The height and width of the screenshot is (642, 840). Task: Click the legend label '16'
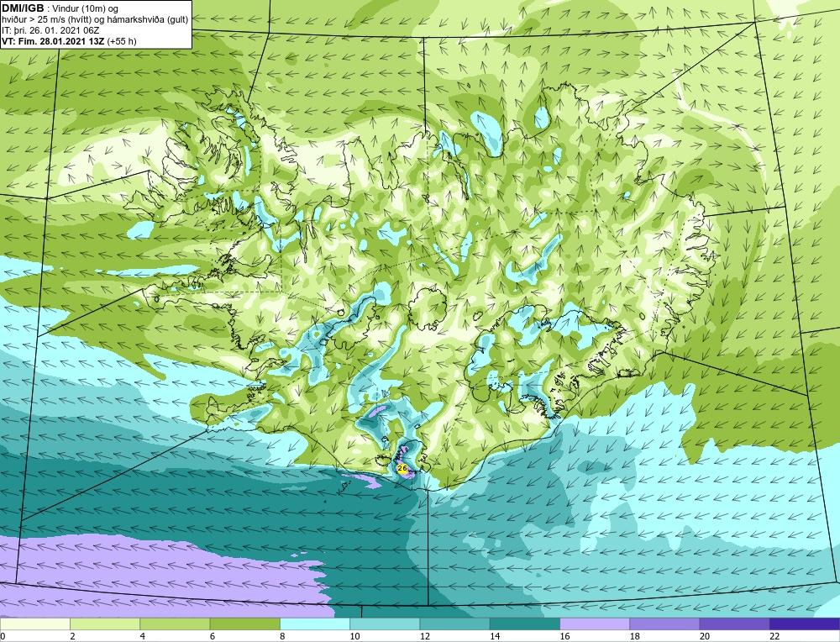click(564, 636)
